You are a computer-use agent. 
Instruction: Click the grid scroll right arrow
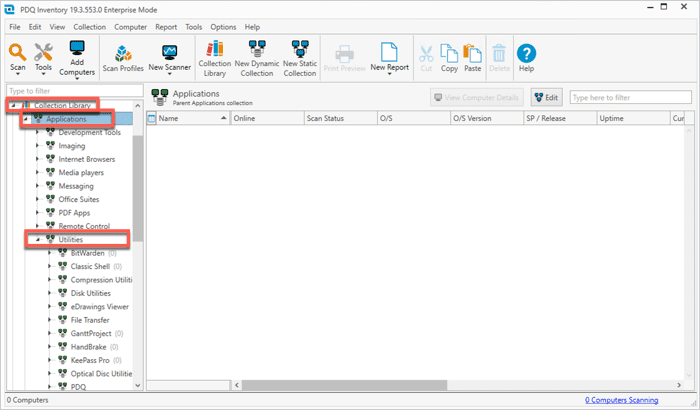(679, 385)
